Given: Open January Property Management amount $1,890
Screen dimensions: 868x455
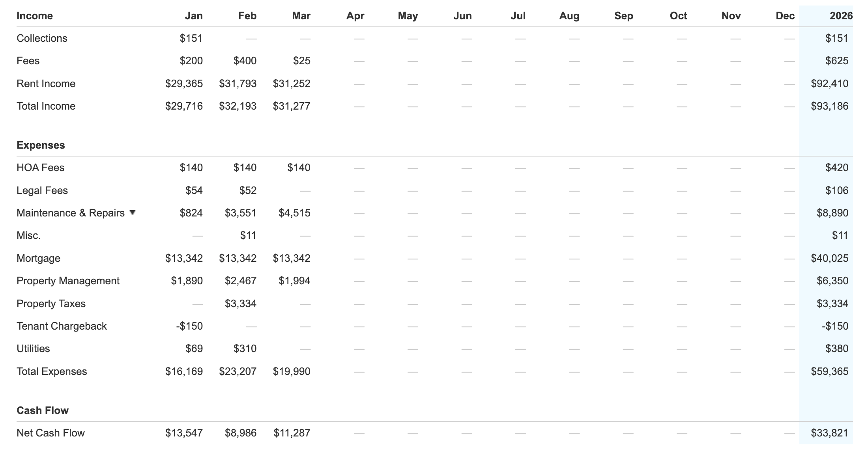Looking at the screenshot, I should (x=187, y=281).
